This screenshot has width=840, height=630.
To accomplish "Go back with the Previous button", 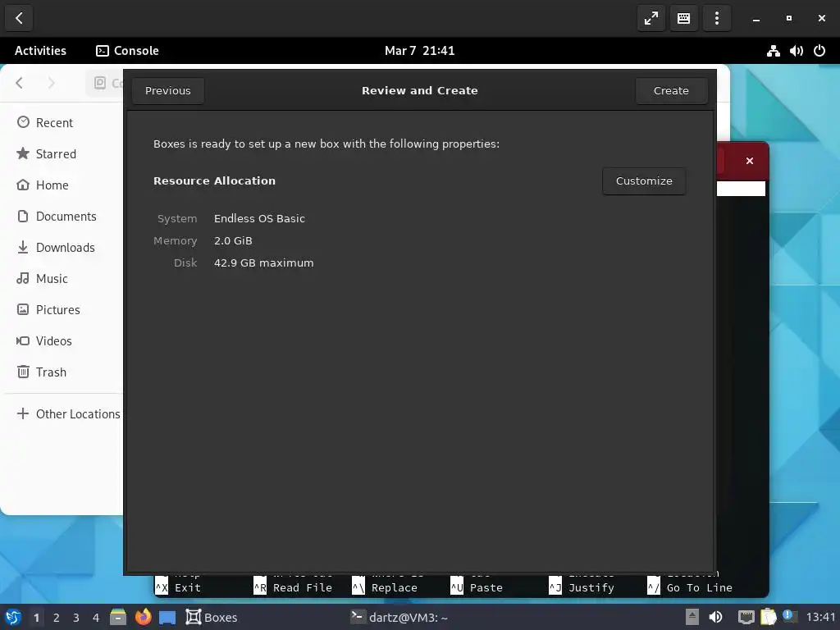I will (x=167, y=90).
